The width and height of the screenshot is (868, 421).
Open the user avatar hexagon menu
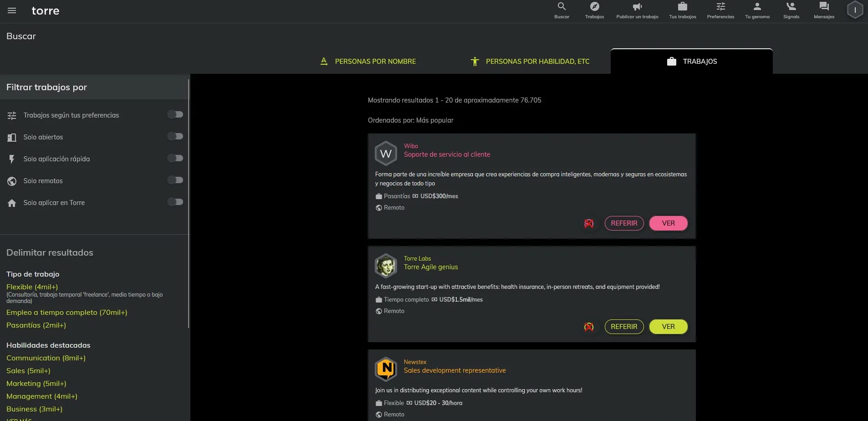click(855, 10)
